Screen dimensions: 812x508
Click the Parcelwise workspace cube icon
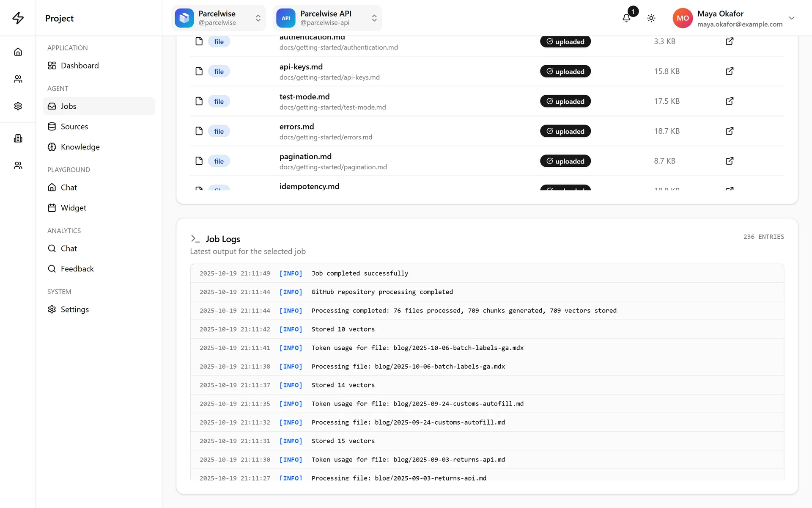point(184,18)
